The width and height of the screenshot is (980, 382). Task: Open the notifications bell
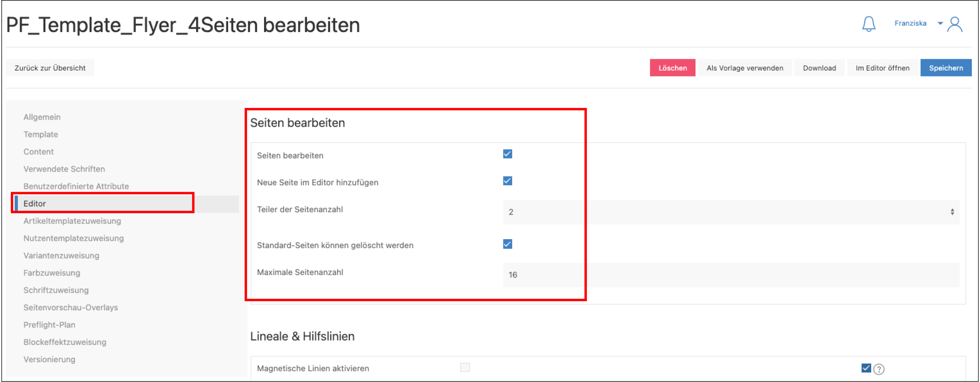(869, 24)
